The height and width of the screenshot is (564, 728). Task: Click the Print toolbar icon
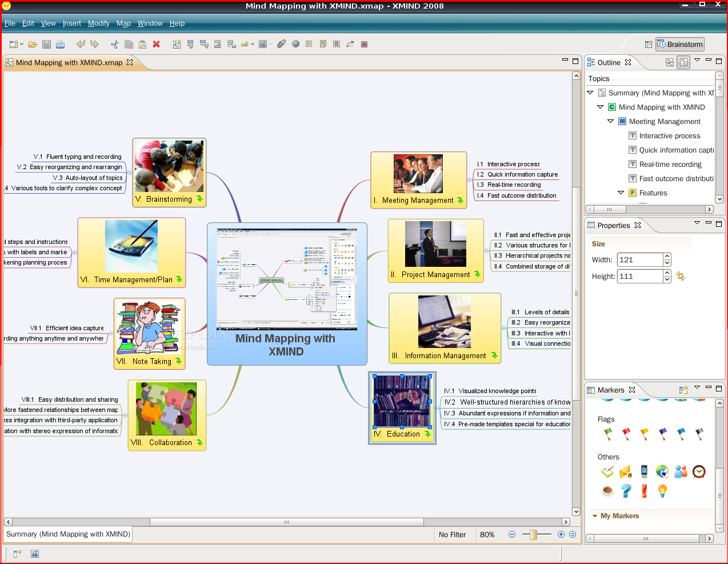(61, 44)
